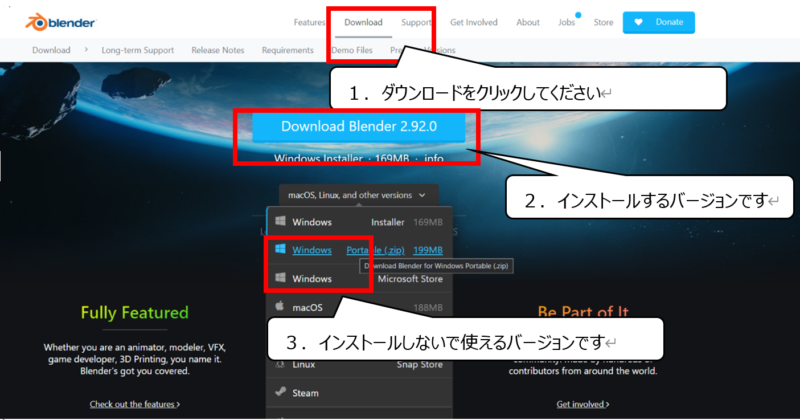Viewport: 800px width, 420px height.
Task: Choose the Linux Snap Store option
Action: 359,364
